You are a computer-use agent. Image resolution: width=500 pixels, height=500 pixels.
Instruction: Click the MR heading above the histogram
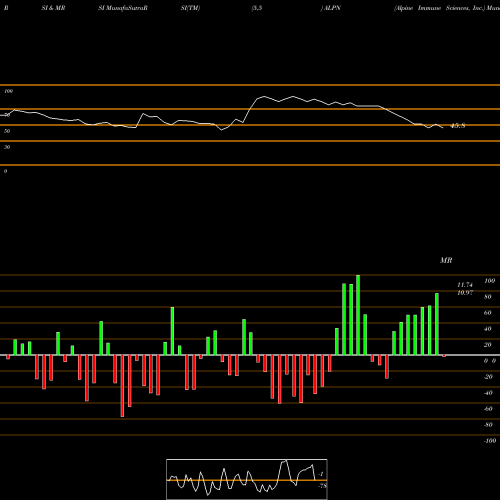tap(446, 260)
